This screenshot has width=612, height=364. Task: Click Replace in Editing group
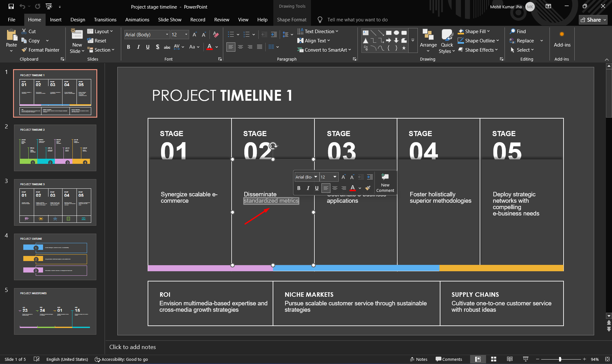(522, 40)
